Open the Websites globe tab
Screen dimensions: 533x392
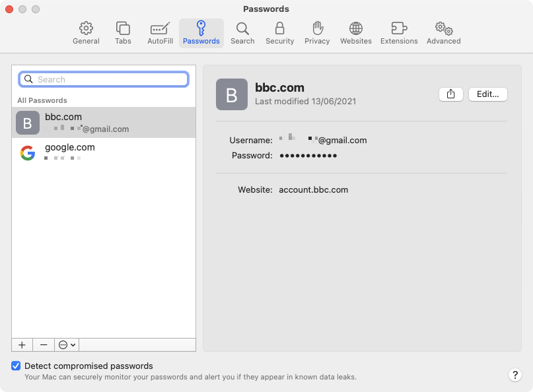355,33
